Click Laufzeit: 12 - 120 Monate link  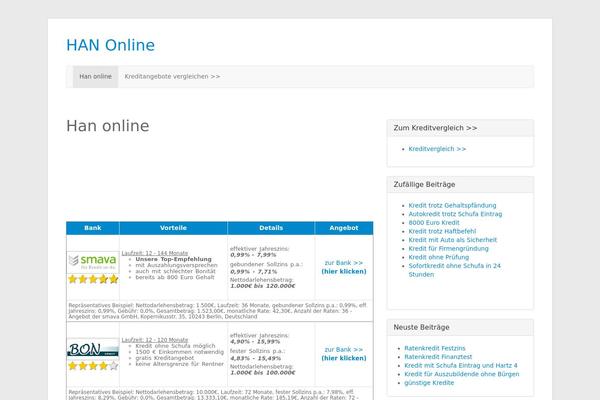click(155, 340)
